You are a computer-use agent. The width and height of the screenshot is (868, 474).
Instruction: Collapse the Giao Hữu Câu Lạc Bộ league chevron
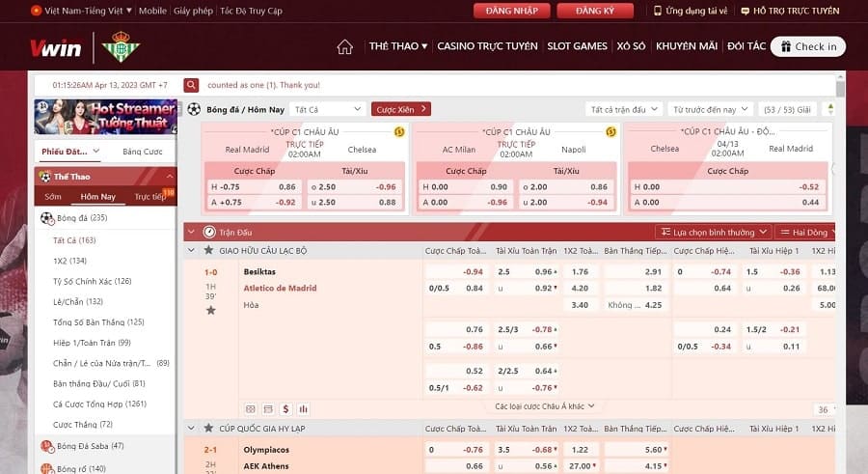click(191, 250)
